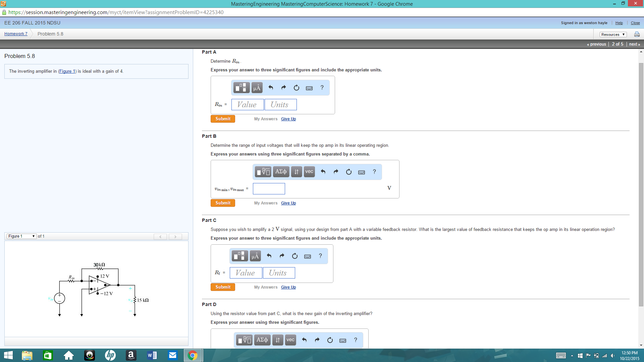
Task: Click the print icon near the Resources menu
Action: (636, 34)
